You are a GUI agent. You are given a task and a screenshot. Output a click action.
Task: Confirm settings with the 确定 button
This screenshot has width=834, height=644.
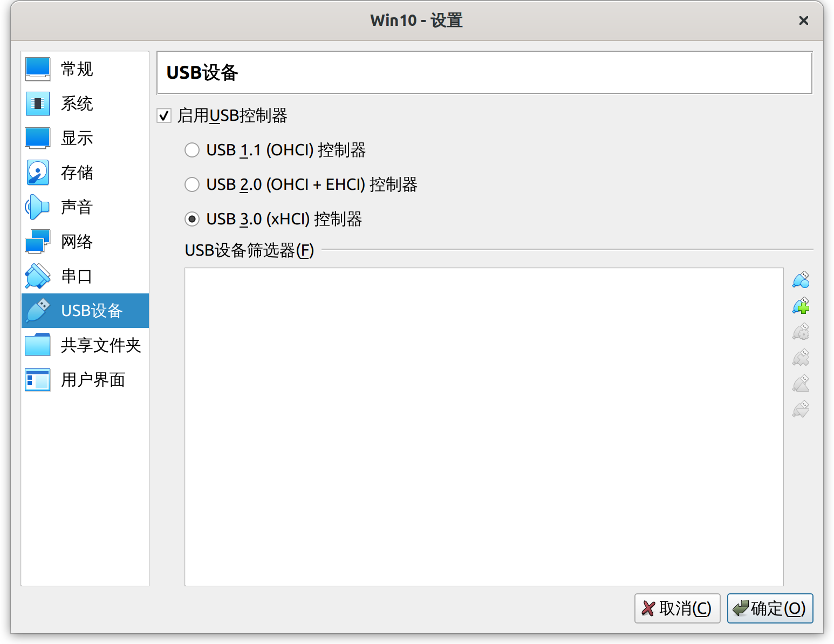pos(770,608)
